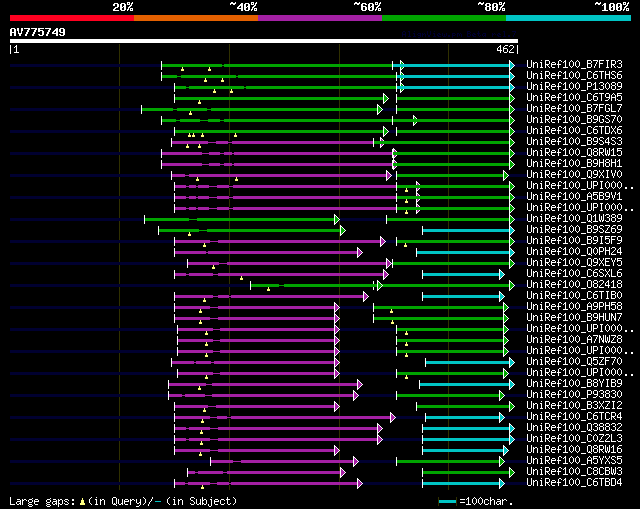Select the UniRef100_C8CBW3 label

click(x=574, y=472)
